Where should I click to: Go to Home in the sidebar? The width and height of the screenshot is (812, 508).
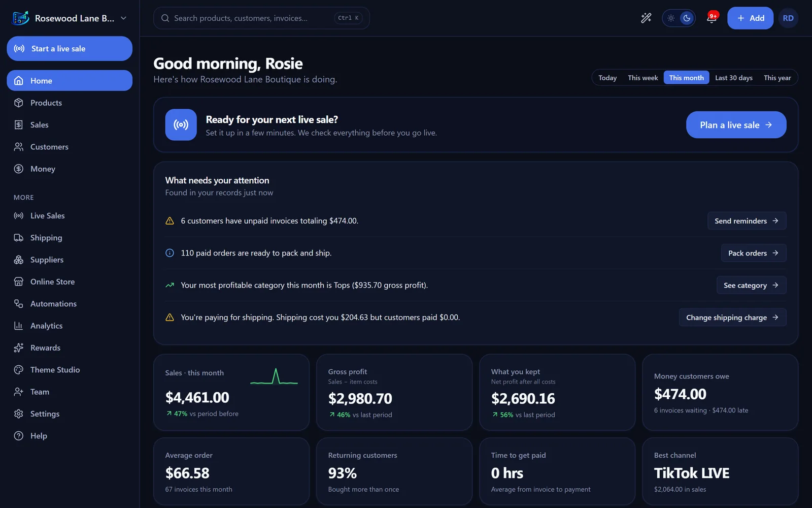pos(70,81)
